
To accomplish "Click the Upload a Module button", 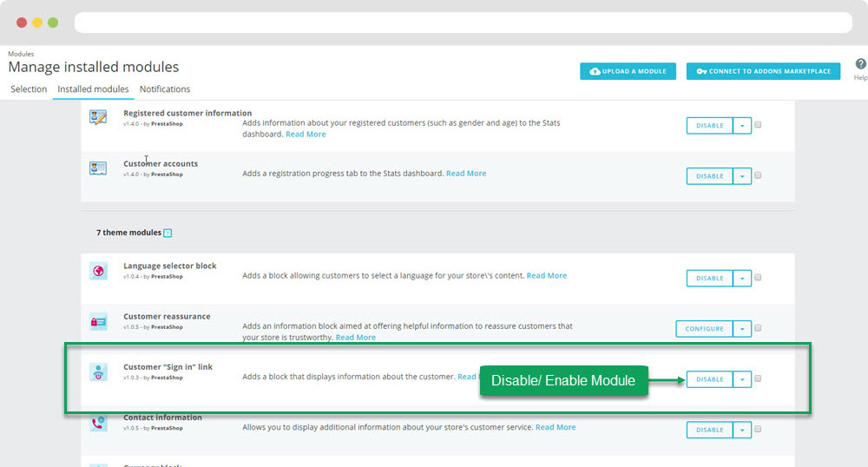I will click(x=628, y=71).
